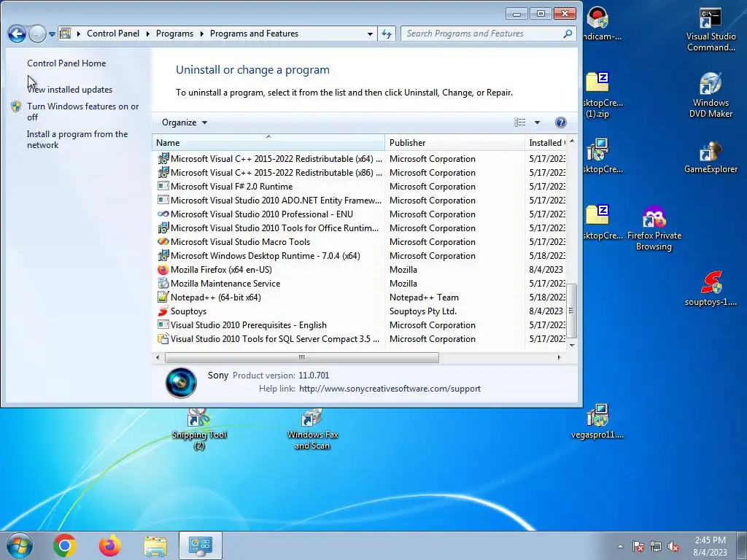
Task: Click the vertical scrollbar up arrow
Action: point(572,141)
